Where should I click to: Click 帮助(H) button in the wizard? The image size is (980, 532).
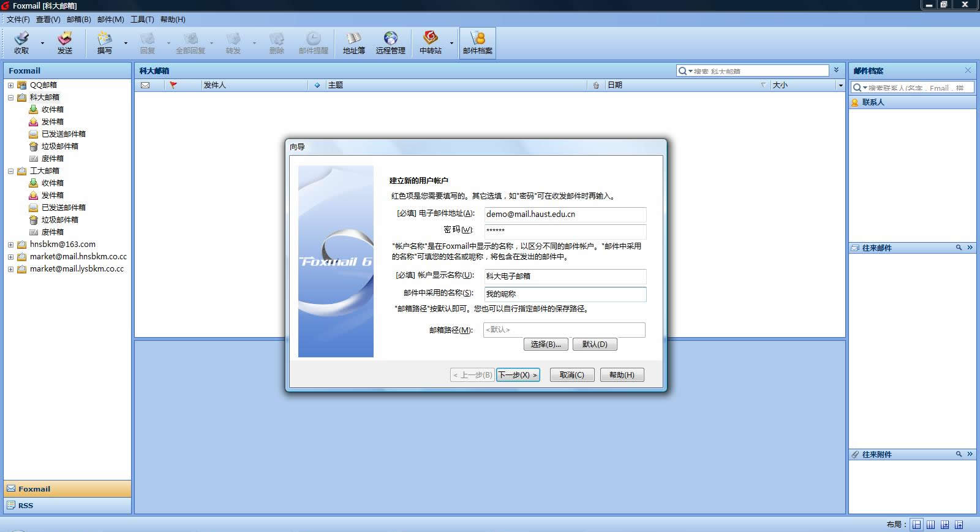click(x=622, y=374)
